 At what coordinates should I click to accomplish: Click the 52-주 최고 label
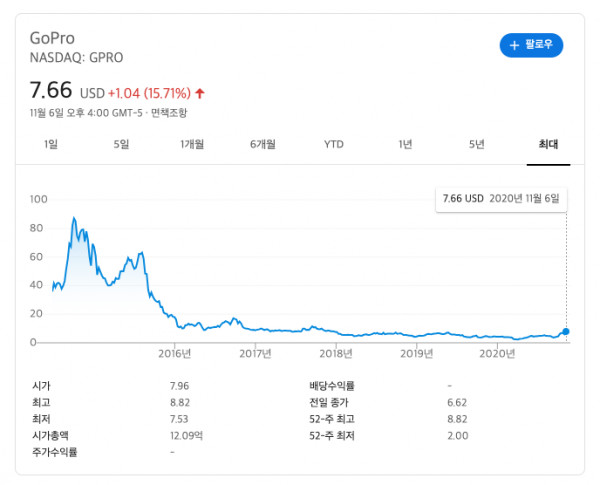pos(332,419)
